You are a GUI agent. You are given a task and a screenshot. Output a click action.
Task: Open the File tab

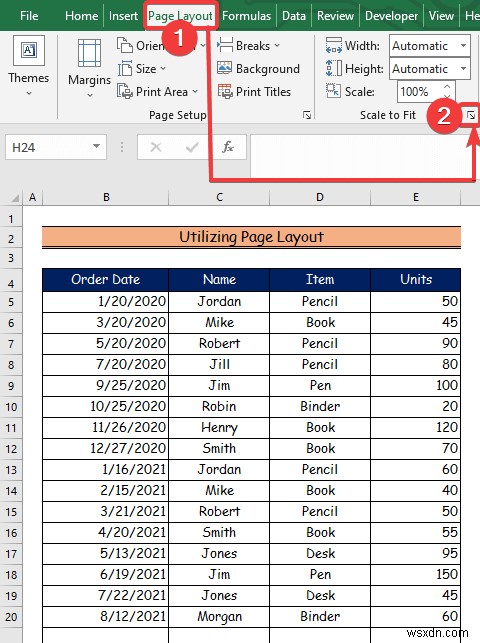tap(29, 16)
